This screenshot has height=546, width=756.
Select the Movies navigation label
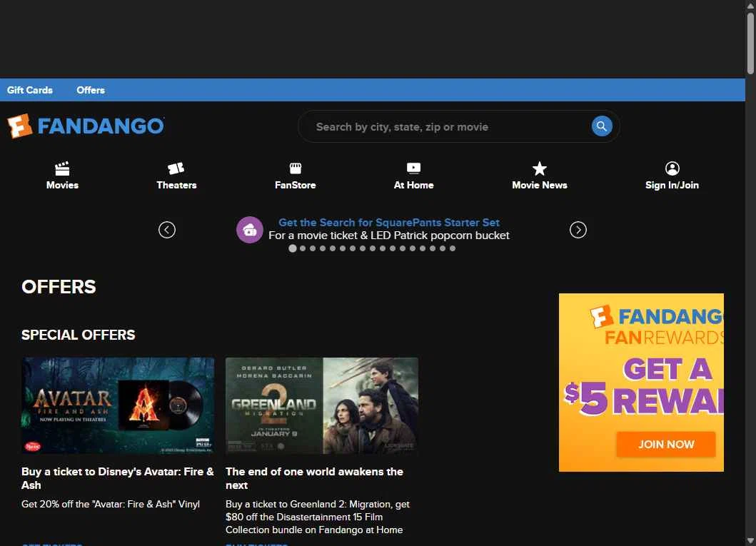click(62, 185)
